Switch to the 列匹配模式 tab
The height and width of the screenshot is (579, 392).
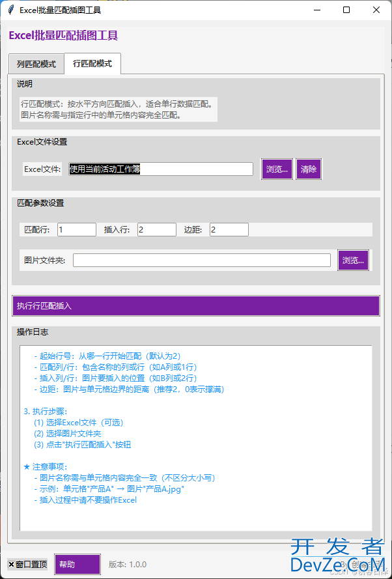36,64
